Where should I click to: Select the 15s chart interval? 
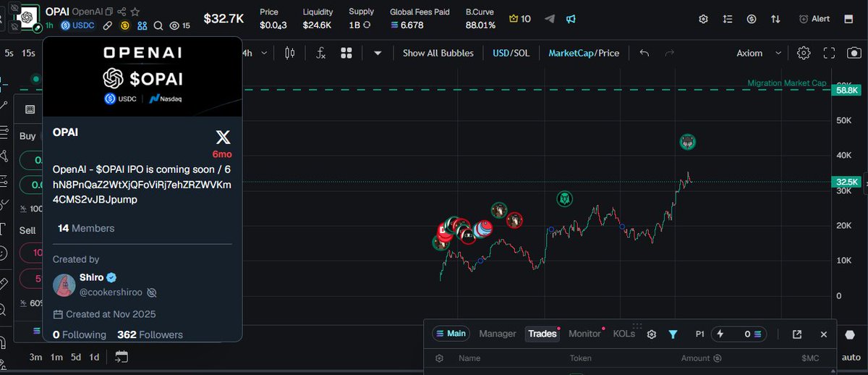click(28, 53)
